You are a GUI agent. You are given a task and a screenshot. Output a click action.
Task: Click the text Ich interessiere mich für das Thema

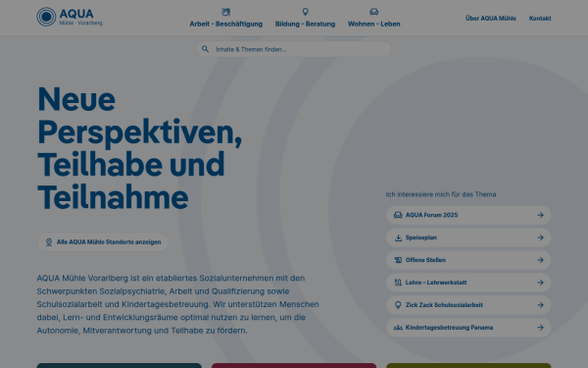(x=441, y=194)
